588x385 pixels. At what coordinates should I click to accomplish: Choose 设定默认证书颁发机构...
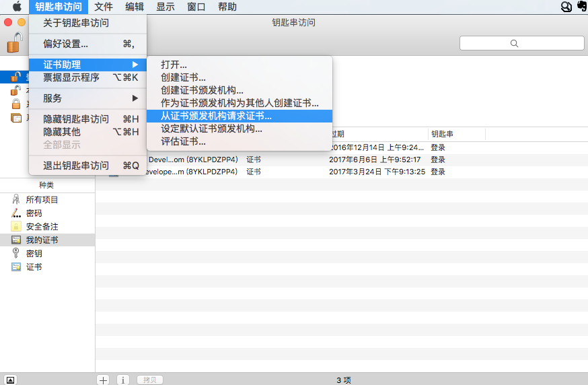(x=240, y=129)
